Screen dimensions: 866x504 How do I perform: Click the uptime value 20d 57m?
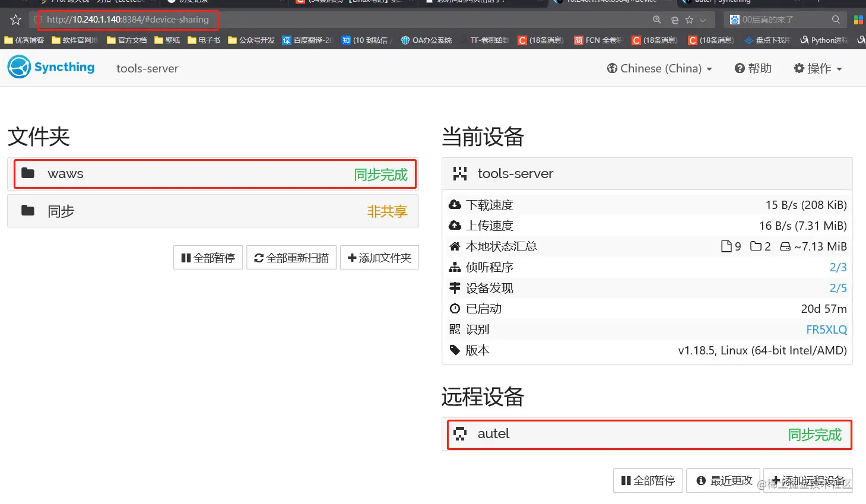tap(824, 309)
